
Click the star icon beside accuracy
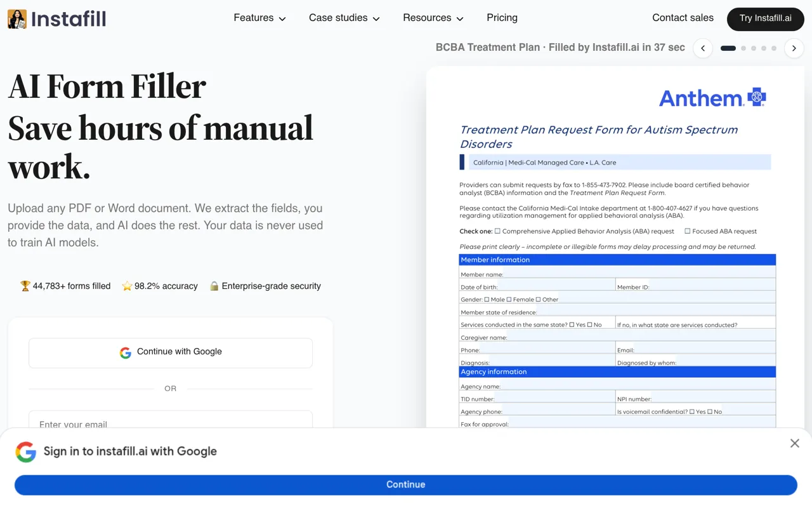(x=127, y=286)
